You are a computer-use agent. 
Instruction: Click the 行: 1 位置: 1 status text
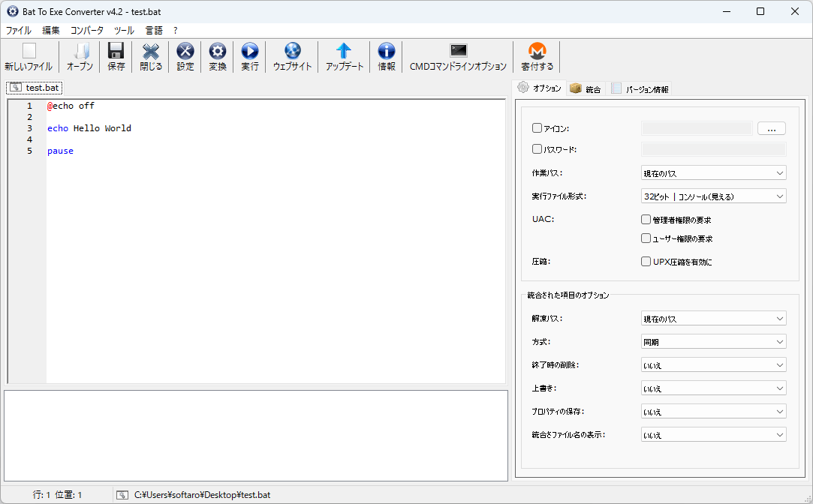57,495
